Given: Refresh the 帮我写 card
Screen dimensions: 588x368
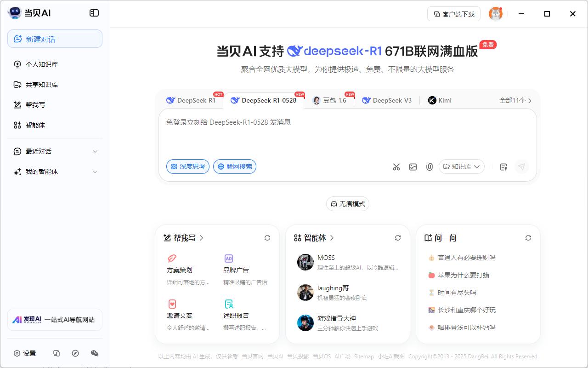Looking at the screenshot, I should click(x=267, y=238).
